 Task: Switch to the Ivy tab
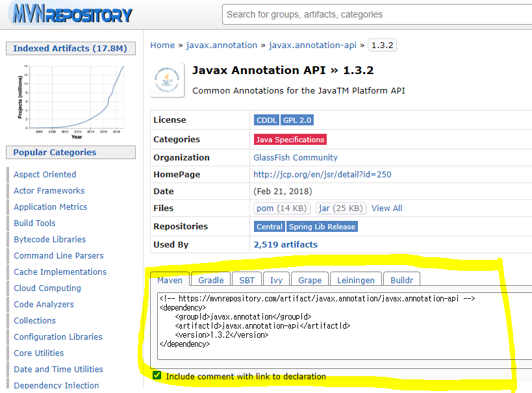pyautogui.click(x=276, y=280)
